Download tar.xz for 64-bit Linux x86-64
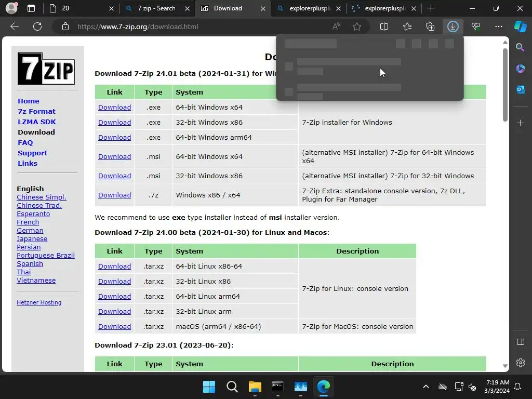This screenshot has height=399, width=532. pos(114,267)
